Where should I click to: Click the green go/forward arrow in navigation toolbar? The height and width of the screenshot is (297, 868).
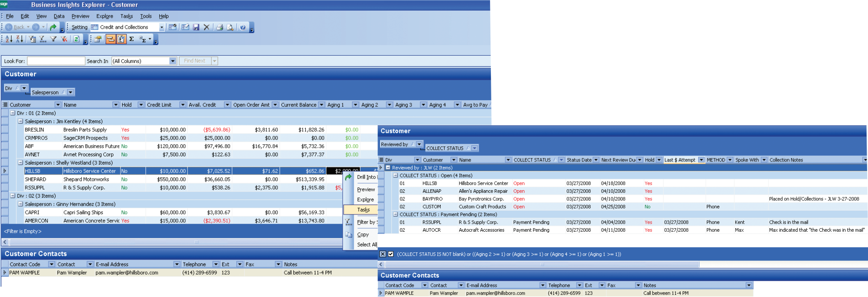pyautogui.click(x=53, y=27)
